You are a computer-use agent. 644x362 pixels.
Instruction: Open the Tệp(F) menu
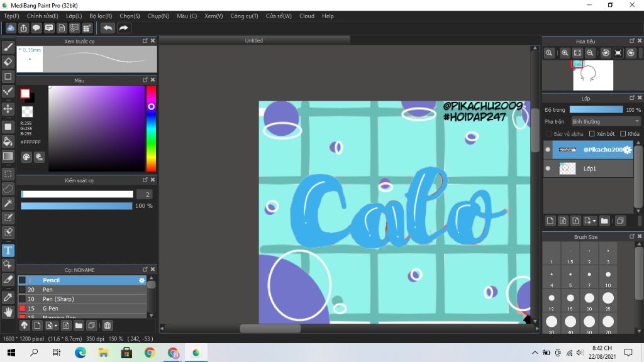pyautogui.click(x=11, y=16)
